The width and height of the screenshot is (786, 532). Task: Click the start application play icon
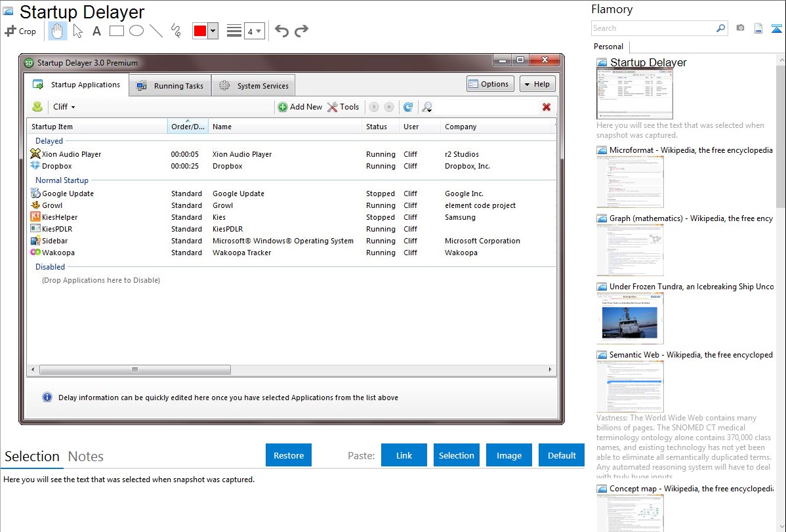point(374,107)
